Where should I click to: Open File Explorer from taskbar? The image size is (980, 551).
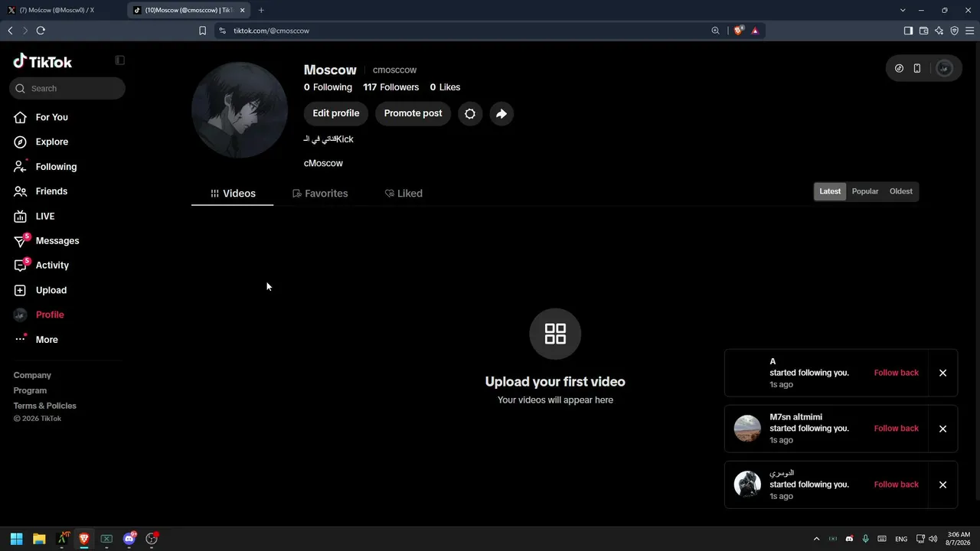[39, 539]
